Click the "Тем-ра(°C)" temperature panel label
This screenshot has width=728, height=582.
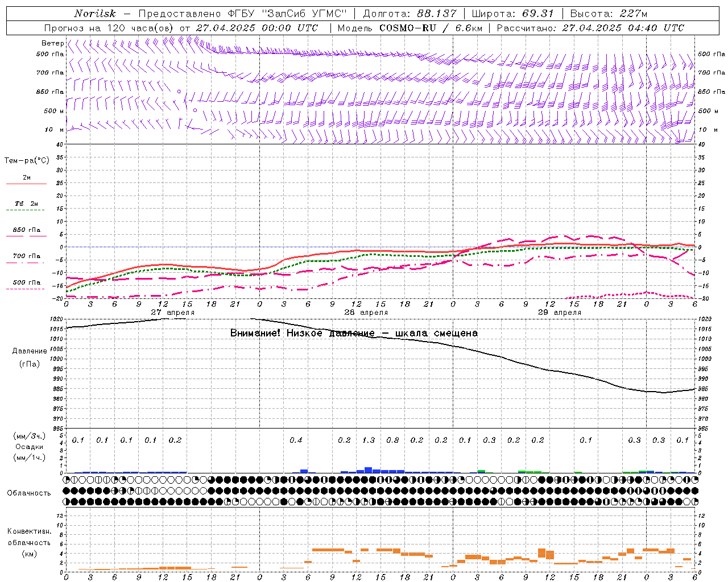(27, 160)
